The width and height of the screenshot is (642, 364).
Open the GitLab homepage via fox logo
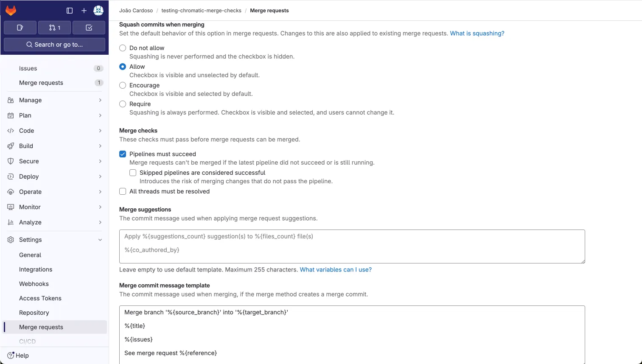11,11
